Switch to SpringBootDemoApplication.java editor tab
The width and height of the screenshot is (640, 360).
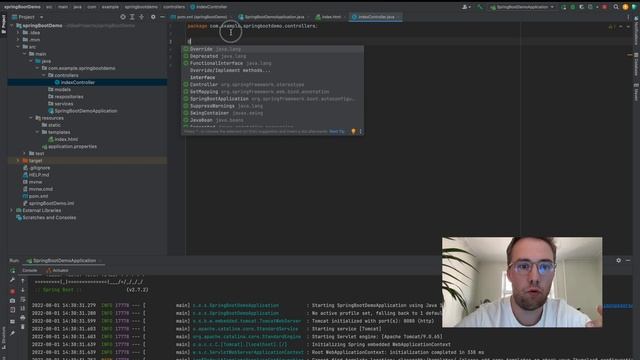[x=272, y=17]
